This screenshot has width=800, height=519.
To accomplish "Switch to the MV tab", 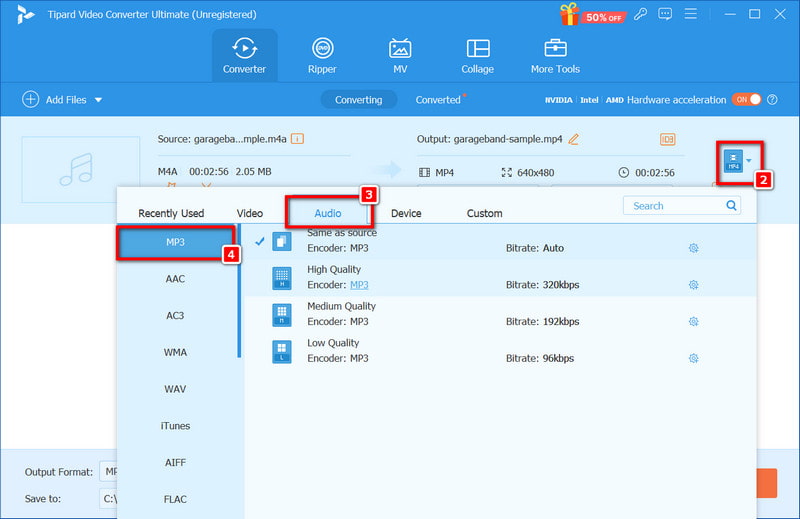I will pos(400,55).
